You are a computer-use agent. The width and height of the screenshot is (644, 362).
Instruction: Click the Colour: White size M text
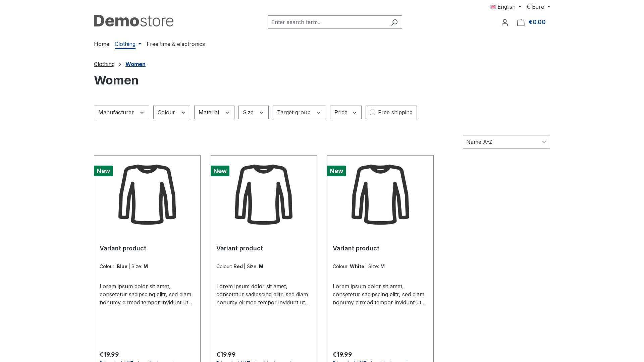pos(359,266)
